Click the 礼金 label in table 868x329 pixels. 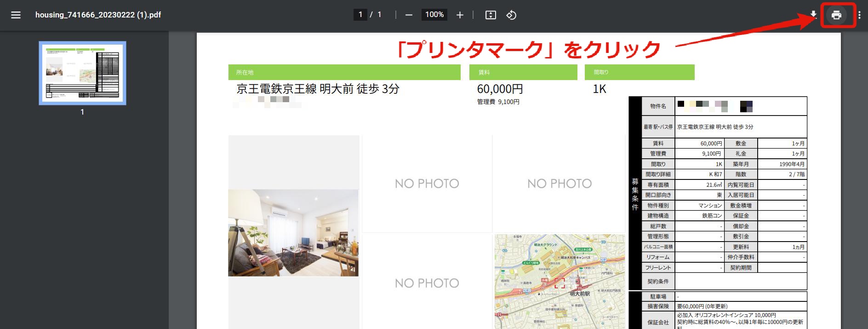pos(741,154)
